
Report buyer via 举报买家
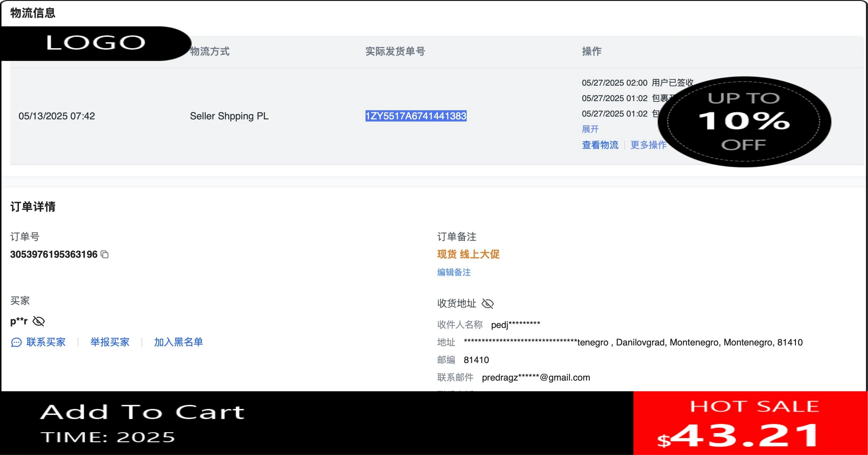pyautogui.click(x=110, y=342)
